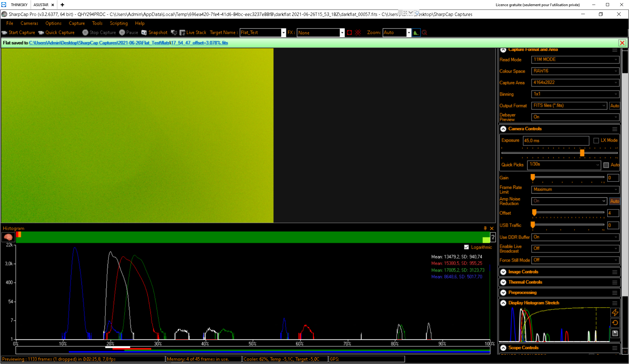Open the Read Mode dropdown
The height and width of the screenshot is (364, 629).
(575, 60)
